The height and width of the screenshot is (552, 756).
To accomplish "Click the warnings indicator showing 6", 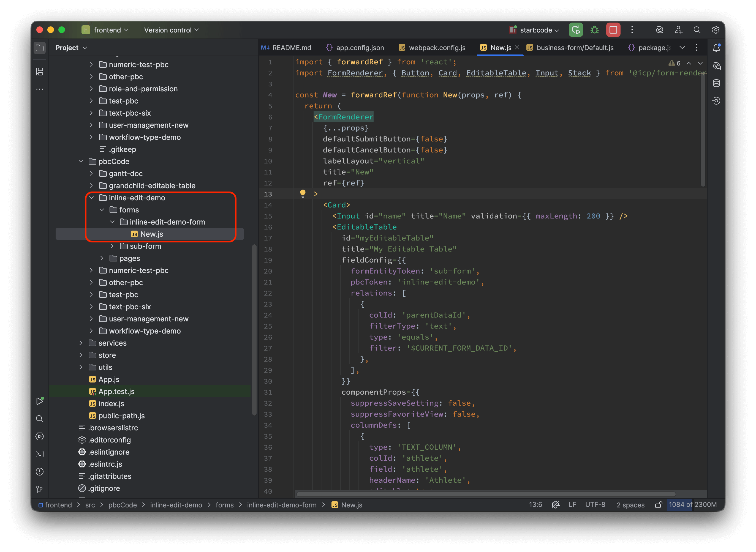I will 675,63.
